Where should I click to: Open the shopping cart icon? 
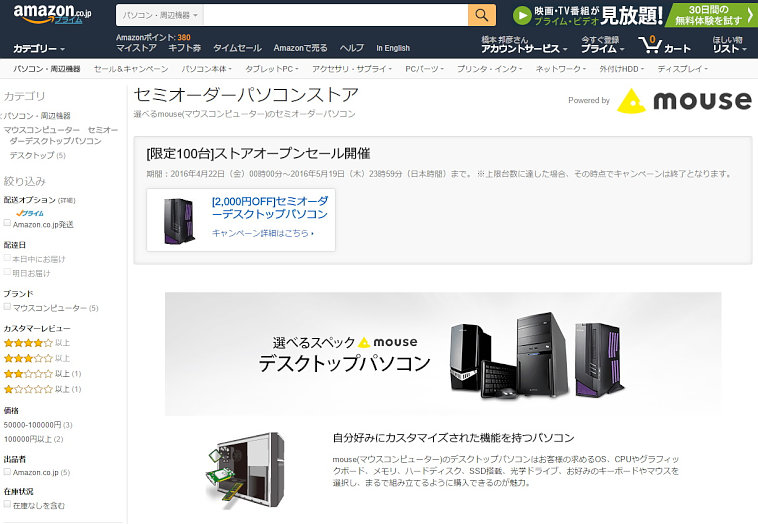point(650,44)
